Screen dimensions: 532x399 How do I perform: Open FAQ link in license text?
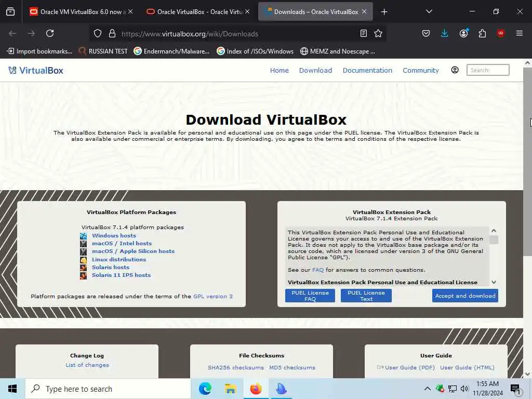point(318,270)
